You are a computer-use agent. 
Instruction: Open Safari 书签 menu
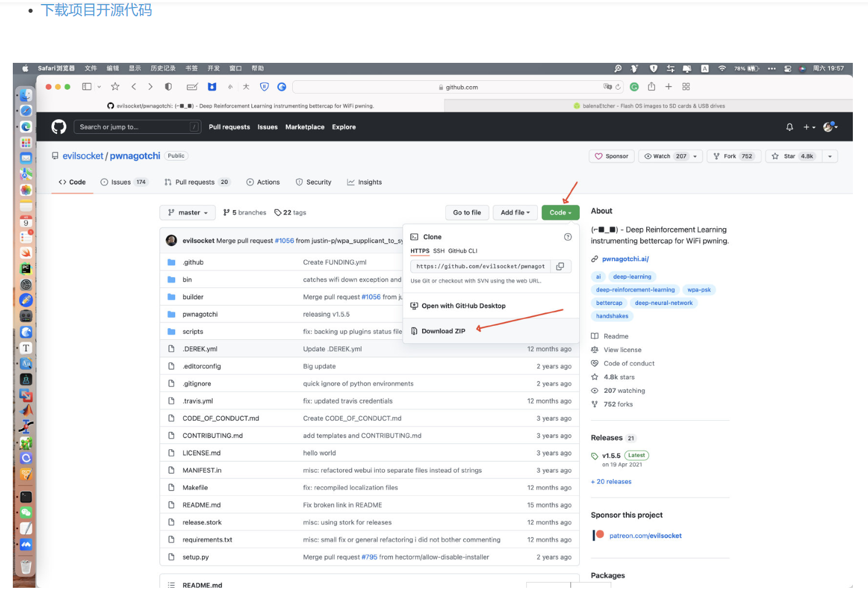point(192,69)
